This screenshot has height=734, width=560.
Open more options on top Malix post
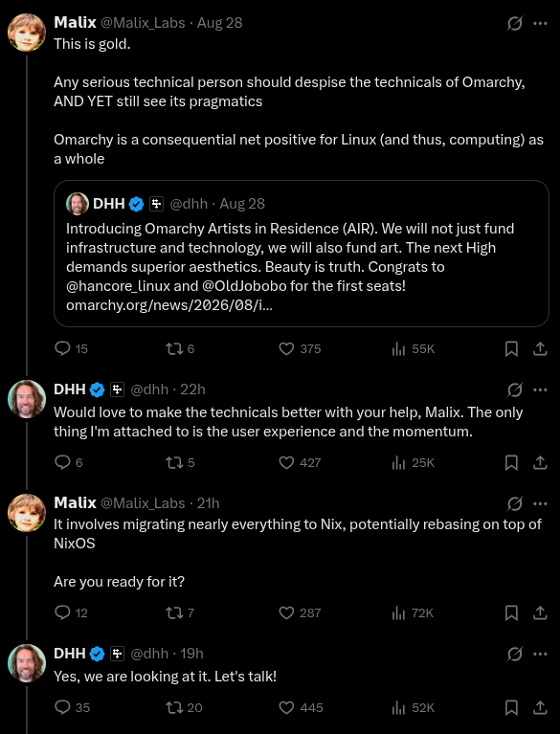[540, 23]
